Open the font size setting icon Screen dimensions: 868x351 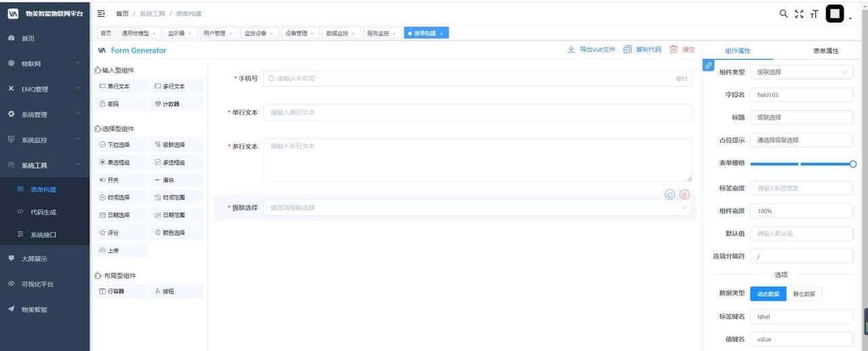click(x=814, y=14)
